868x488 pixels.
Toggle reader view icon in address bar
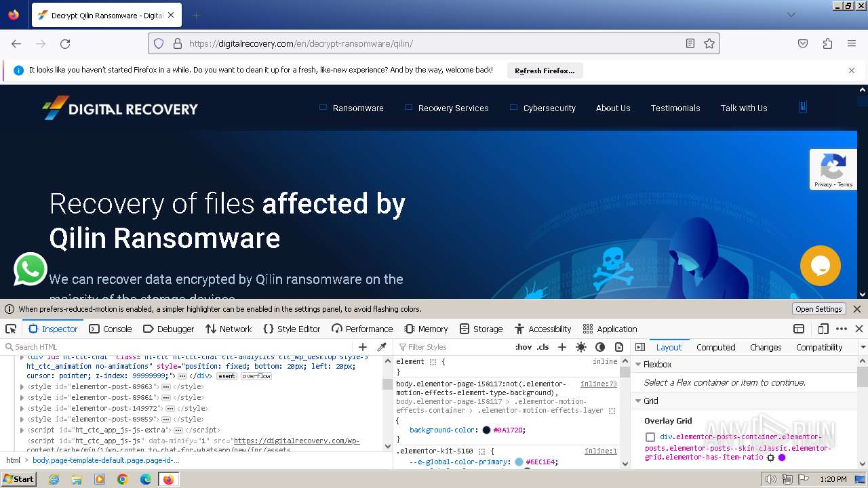click(x=690, y=43)
